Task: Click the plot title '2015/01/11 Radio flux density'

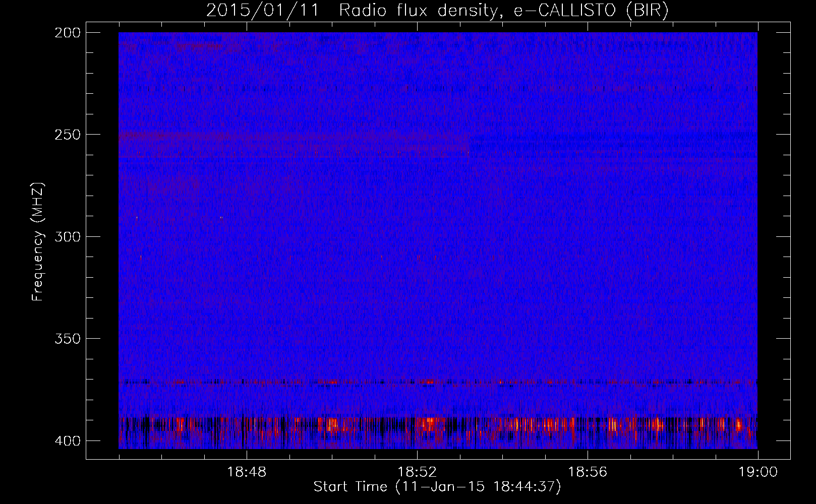Action: click(x=352, y=11)
